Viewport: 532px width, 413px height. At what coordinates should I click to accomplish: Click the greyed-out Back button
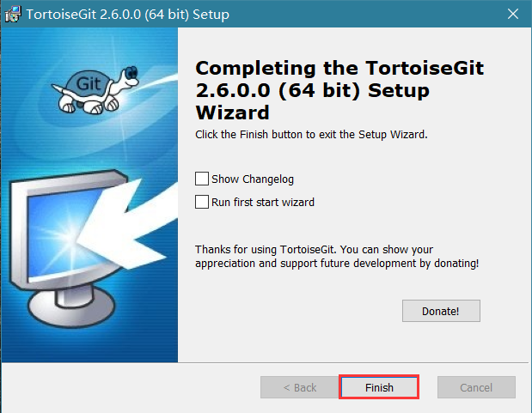click(x=300, y=387)
